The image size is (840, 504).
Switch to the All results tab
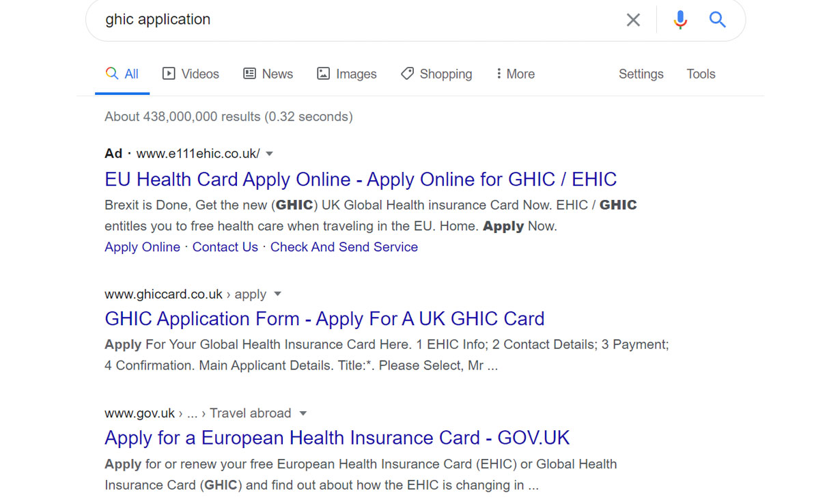pyautogui.click(x=129, y=73)
